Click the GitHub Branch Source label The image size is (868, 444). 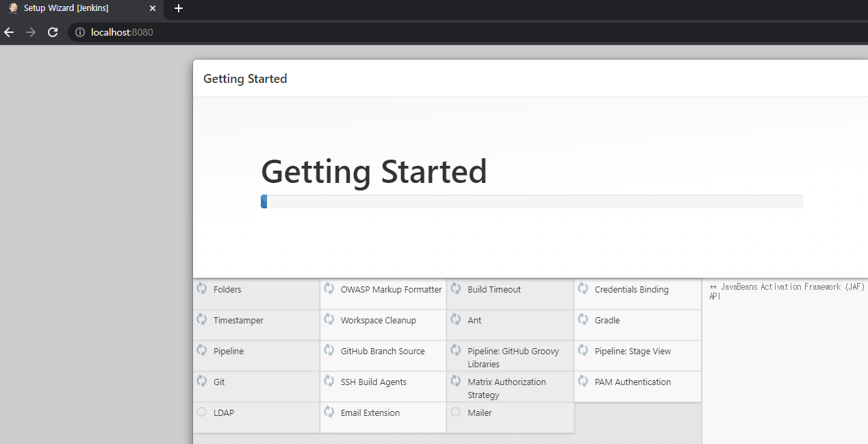point(383,351)
